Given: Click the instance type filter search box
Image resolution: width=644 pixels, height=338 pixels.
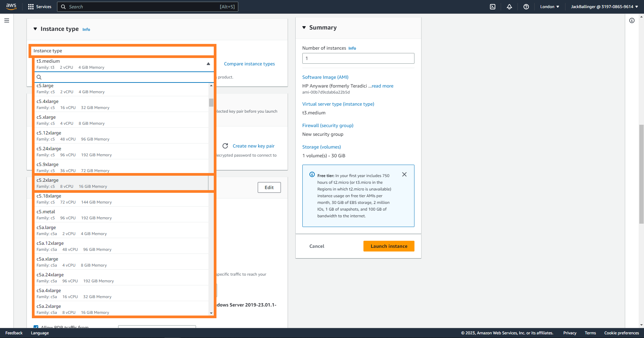Looking at the screenshot, I should tap(124, 77).
